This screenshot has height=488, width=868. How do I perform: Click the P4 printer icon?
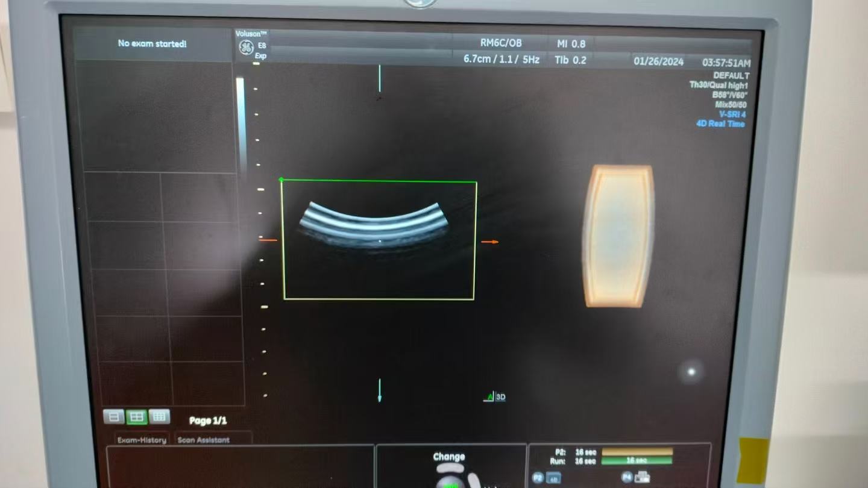(x=641, y=477)
